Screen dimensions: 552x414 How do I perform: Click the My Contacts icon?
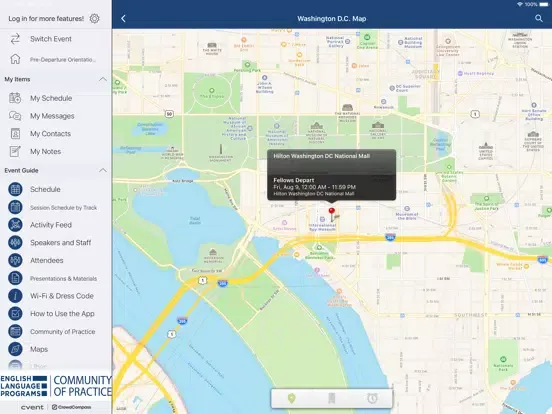coord(15,134)
